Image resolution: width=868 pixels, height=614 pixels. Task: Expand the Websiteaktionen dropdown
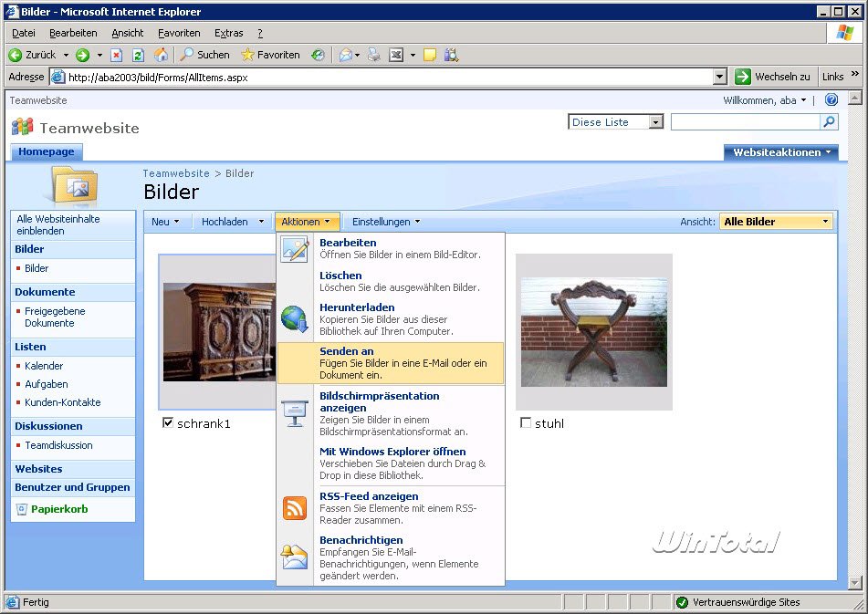tap(782, 152)
